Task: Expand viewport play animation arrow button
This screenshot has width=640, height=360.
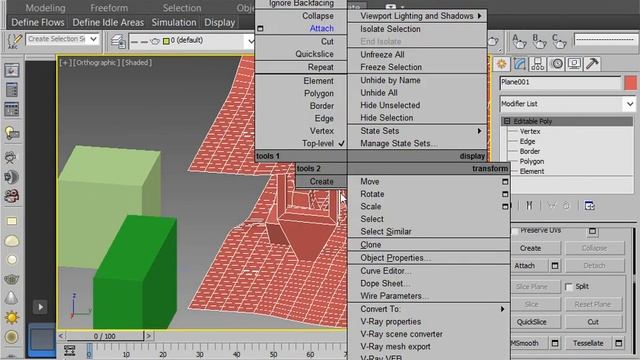Action: (x=40, y=307)
